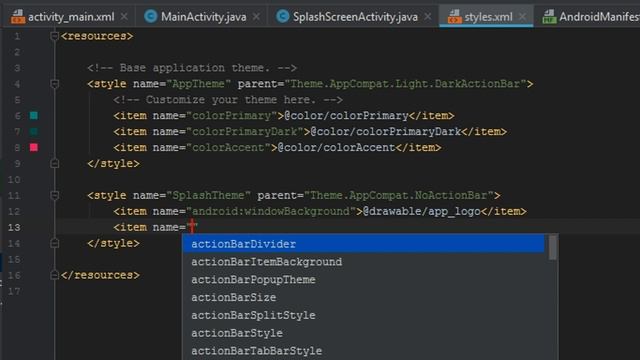This screenshot has width=640, height=360.
Task: Click "android:windowBackground" attribute name
Action: 271,211
